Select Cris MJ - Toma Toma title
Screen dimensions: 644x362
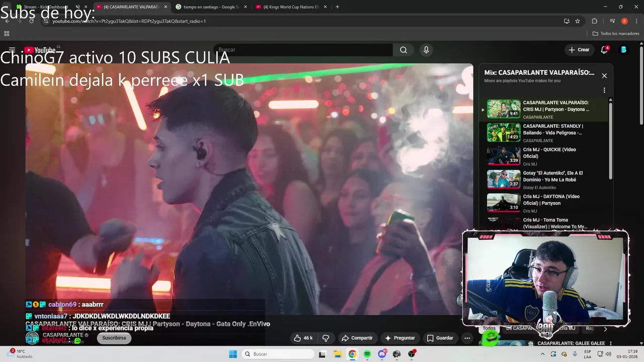point(555,223)
